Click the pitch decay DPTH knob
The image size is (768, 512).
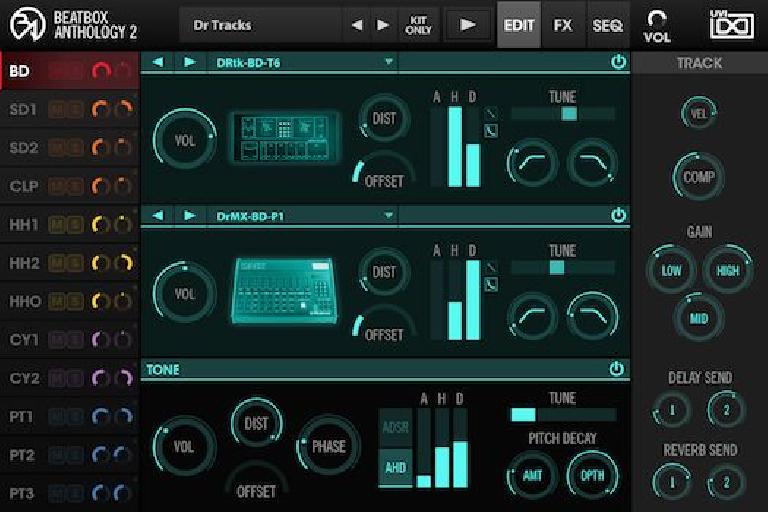tap(592, 475)
